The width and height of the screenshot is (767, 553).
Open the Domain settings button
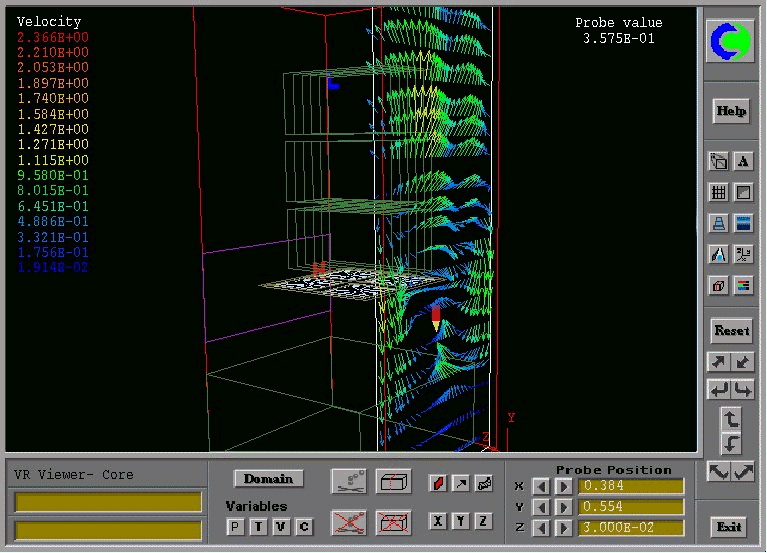(x=268, y=479)
